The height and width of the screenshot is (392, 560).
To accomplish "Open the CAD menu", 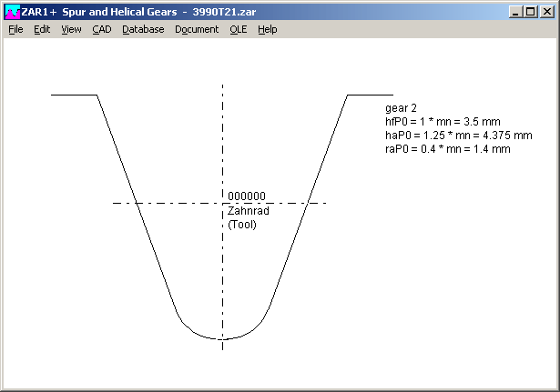I will click(102, 29).
